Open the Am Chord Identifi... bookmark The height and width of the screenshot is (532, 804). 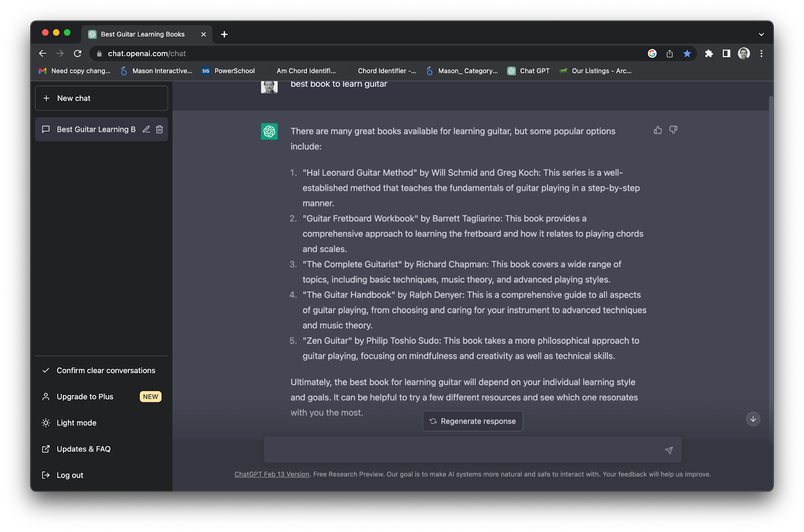[301, 71]
